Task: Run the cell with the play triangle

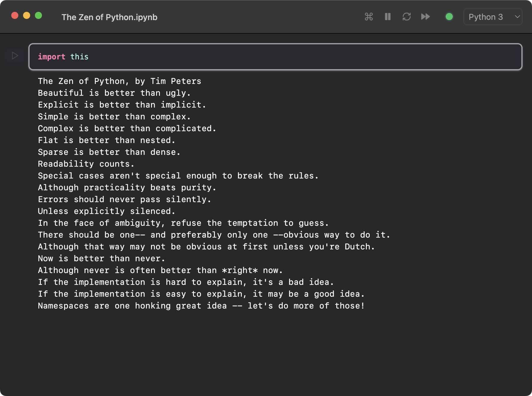Action: [15, 56]
